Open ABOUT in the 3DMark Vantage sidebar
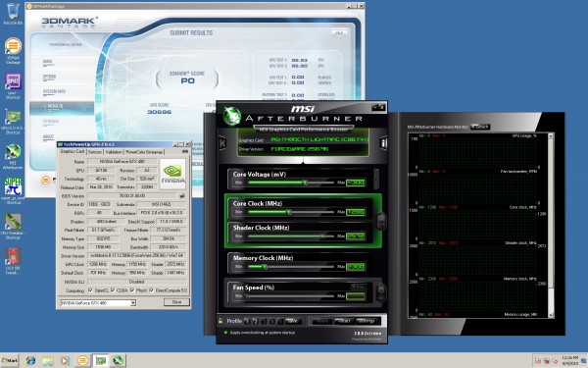588x368 pixels. point(48,136)
